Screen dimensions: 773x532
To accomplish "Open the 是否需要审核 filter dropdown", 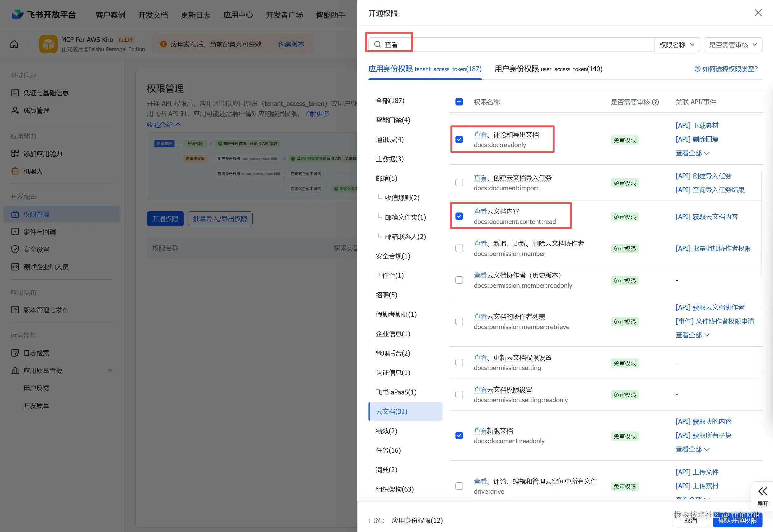I will 733,45.
